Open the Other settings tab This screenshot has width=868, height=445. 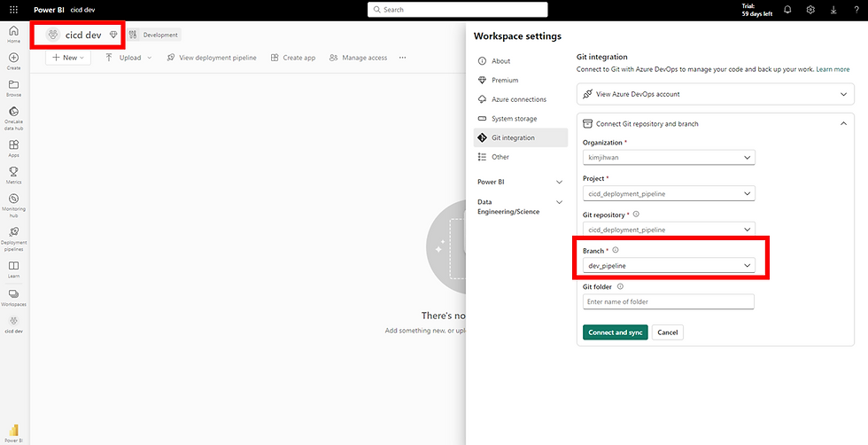pos(521,157)
